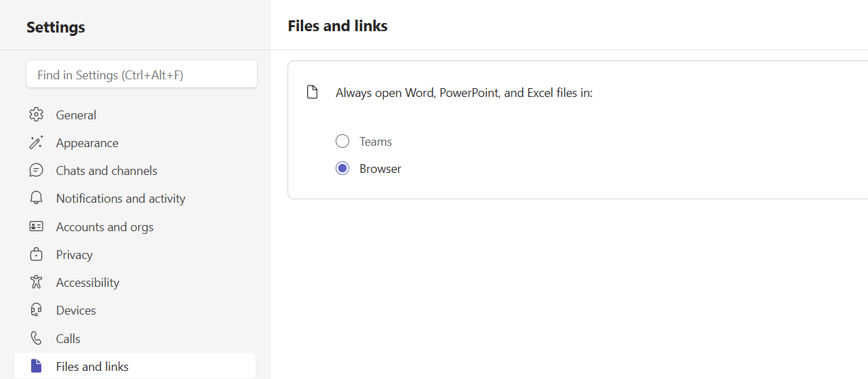868x379 pixels.
Task: Click the Browser option label
Action: click(380, 168)
